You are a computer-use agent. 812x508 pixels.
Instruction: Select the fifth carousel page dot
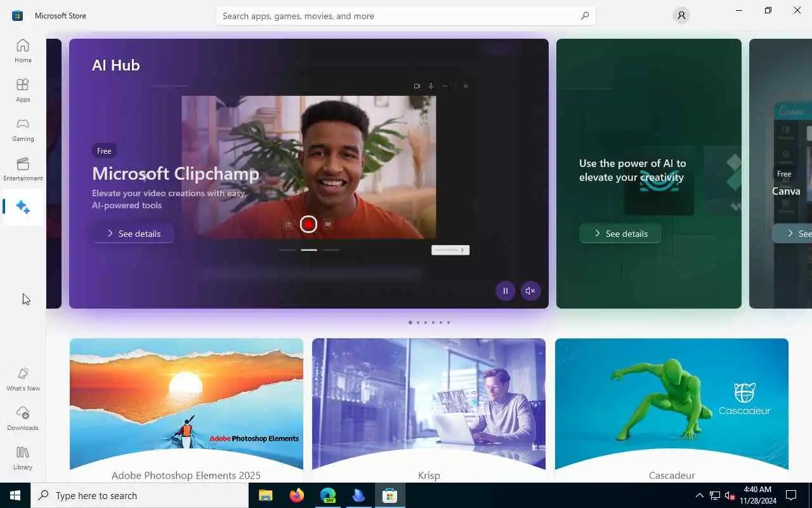point(441,323)
